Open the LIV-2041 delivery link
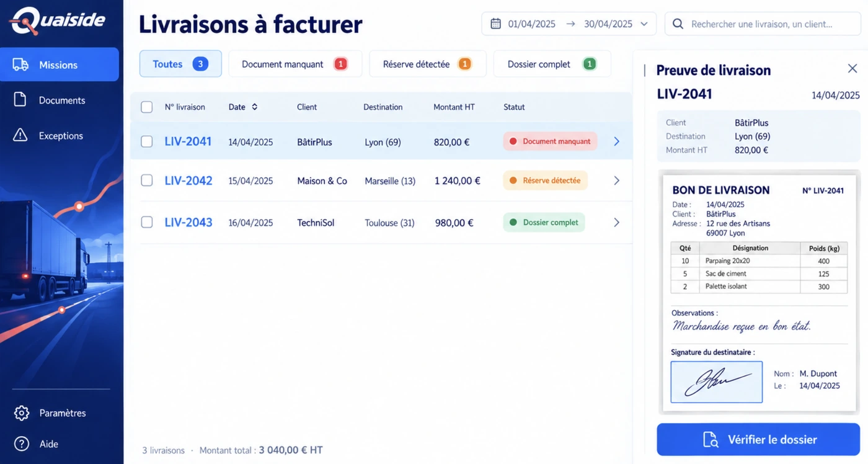 [x=188, y=141]
